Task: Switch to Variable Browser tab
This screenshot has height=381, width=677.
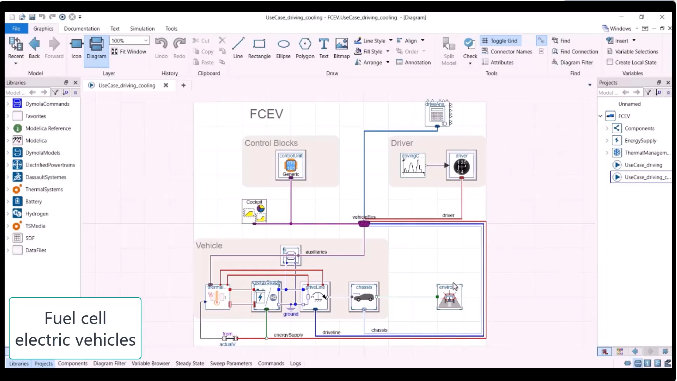Action: pyautogui.click(x=150, y=363)
